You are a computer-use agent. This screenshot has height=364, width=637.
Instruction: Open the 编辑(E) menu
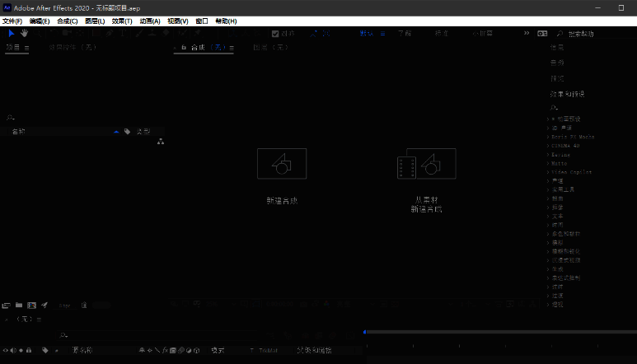tap(40, 21)
